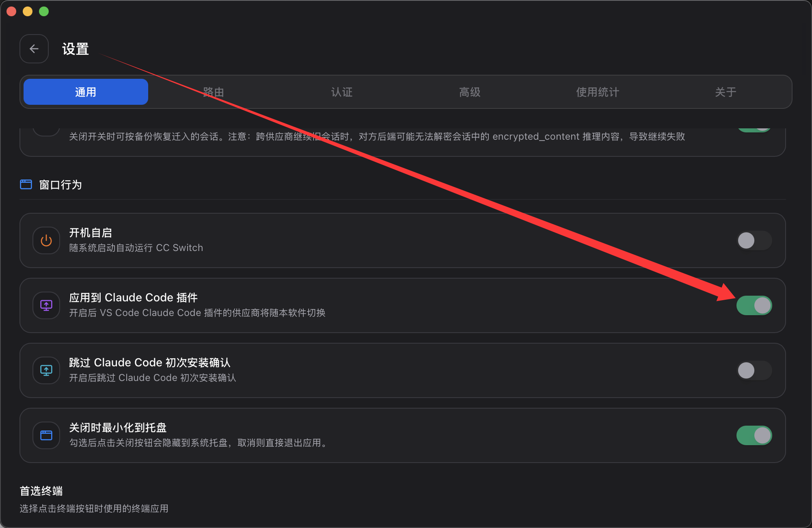Click the teal monitor icon for 跳过 Claude Code 初次安装确认
This screenshot has height=528, width=812.
[x=46, y=370]
